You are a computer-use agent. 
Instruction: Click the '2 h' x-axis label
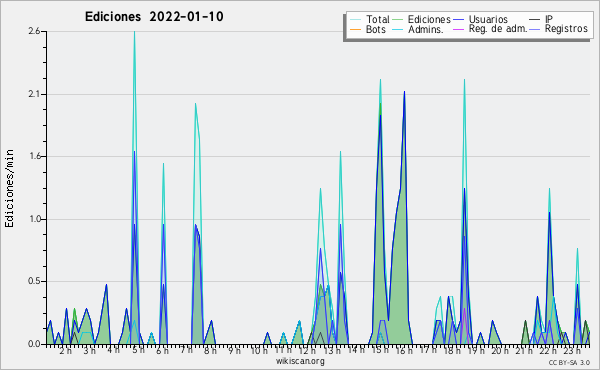65,350
